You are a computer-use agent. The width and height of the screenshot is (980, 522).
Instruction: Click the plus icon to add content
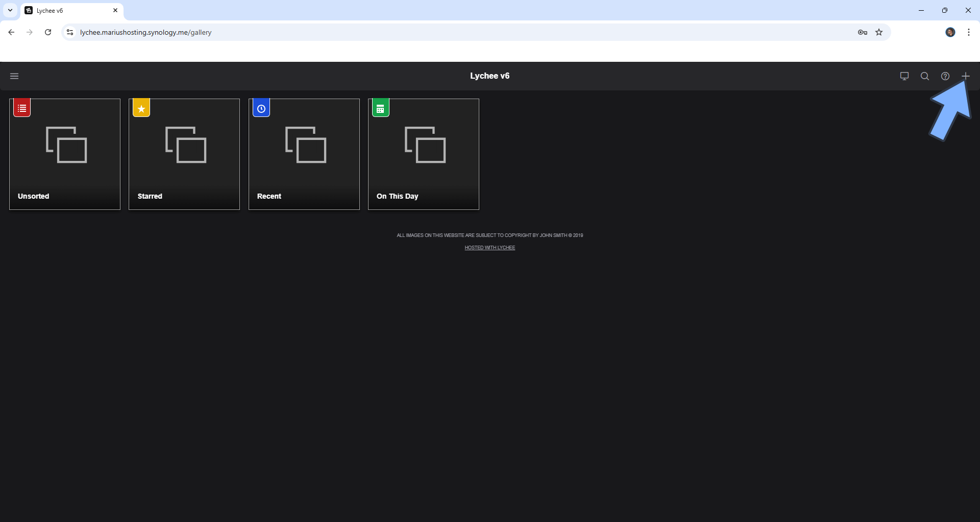(x=965, y=76)
